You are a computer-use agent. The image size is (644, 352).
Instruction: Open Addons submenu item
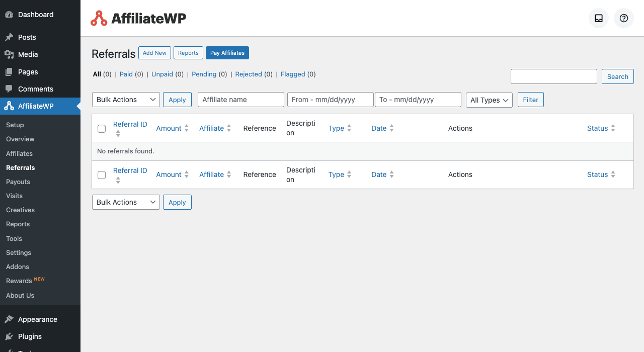pyautogui.click(x=18, y=267)
